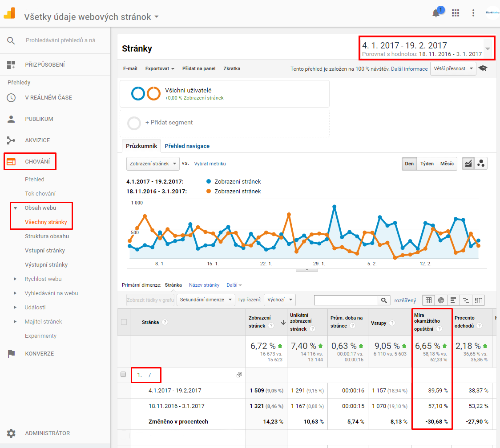Click the account avatar

coord(493,13)
